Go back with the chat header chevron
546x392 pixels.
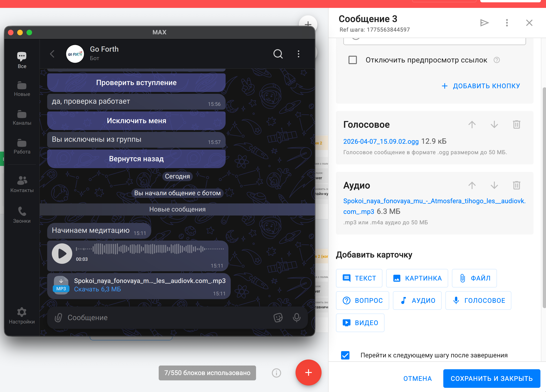52,54
